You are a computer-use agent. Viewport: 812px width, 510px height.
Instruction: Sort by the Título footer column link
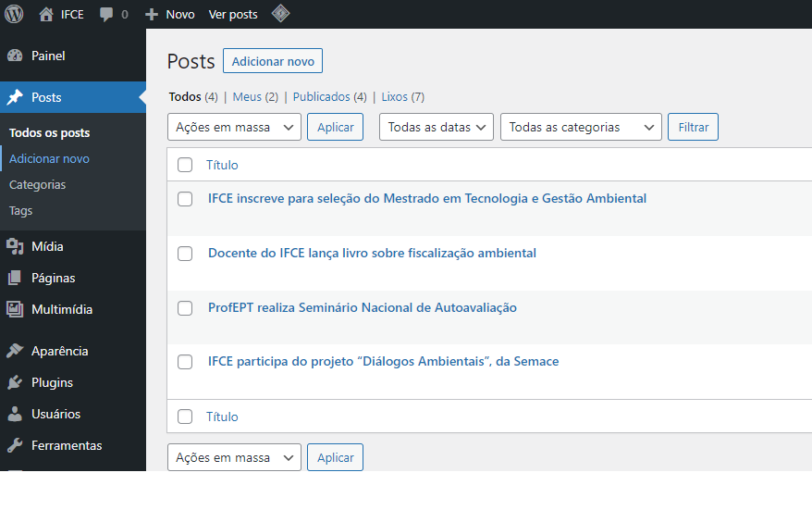click(222, 417)
